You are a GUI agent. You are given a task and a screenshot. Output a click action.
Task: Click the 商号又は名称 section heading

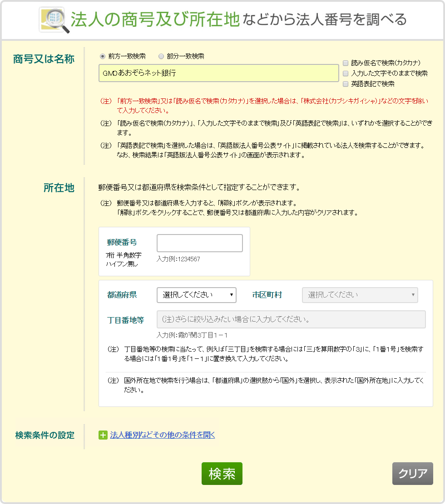(44, 59)
